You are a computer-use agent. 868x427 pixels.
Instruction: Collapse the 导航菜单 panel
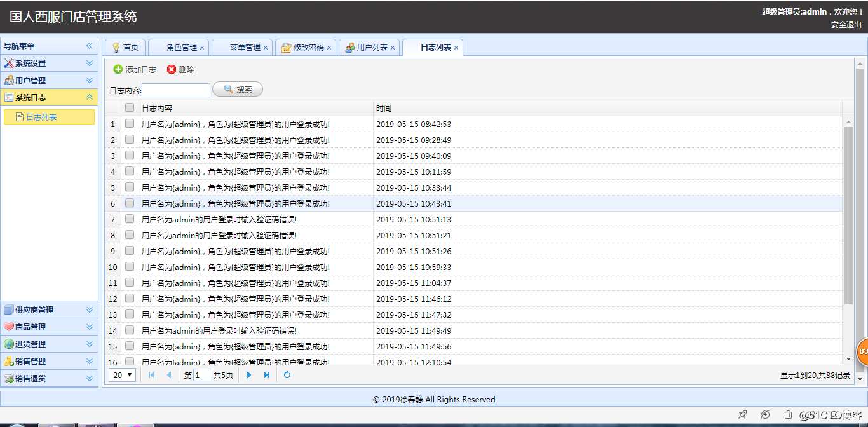point(90,46)
